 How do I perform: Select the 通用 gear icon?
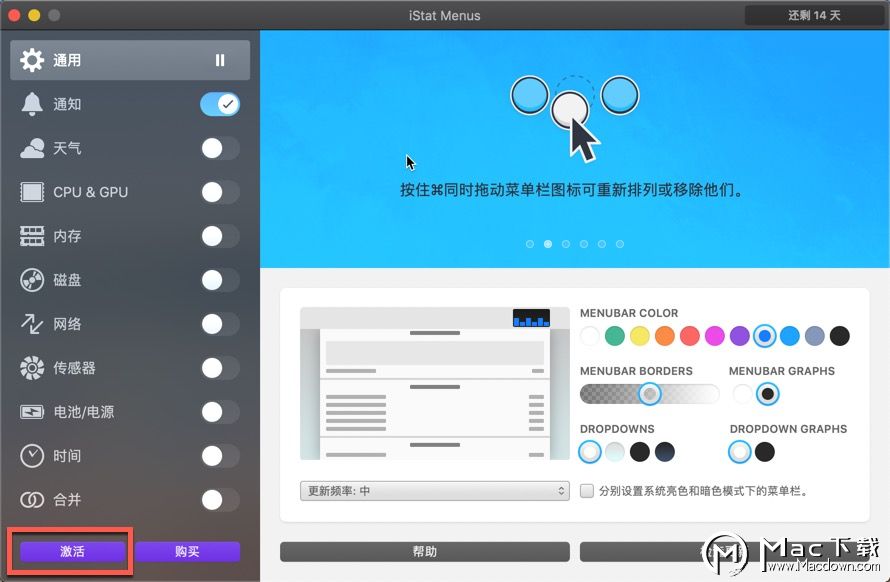tap(32, 60)
